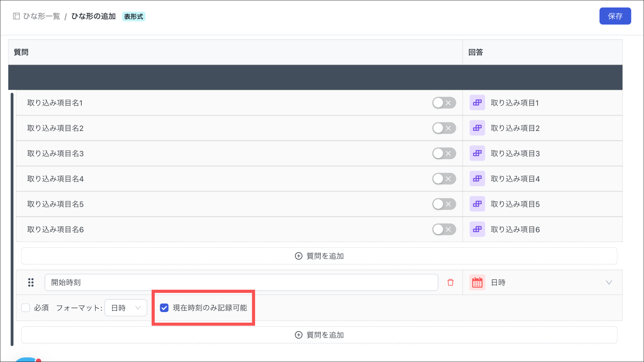Open the フォーマット 日時 dropdown
The height and width of the screenshot is (362, 644).
point(126,308)
